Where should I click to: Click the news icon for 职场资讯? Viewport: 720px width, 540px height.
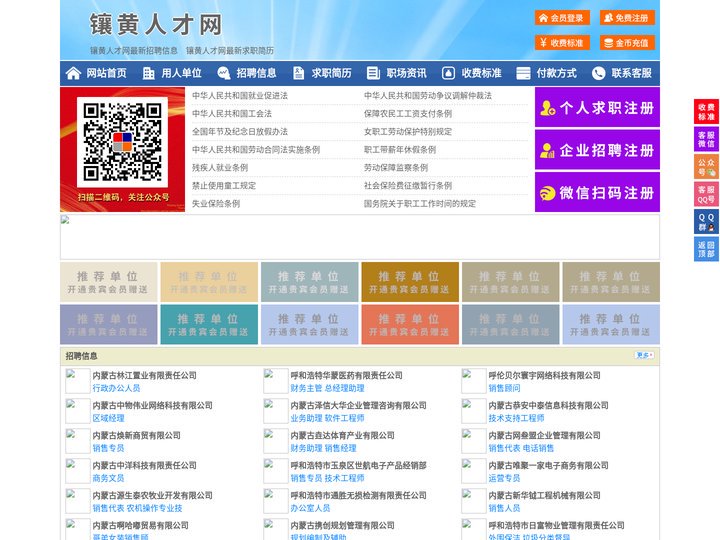tap(373, 73)
